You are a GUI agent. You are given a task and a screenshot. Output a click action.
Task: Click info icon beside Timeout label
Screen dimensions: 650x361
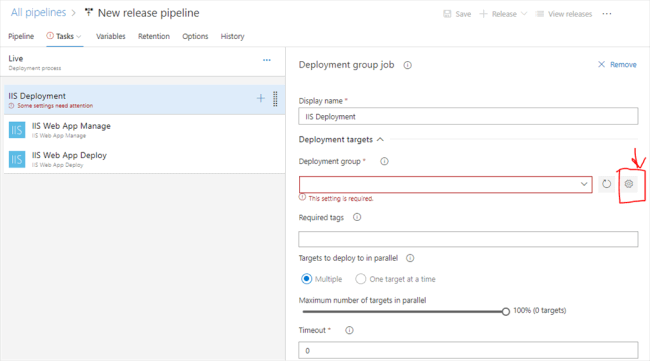pyautogui.click(x=349, y=330)
